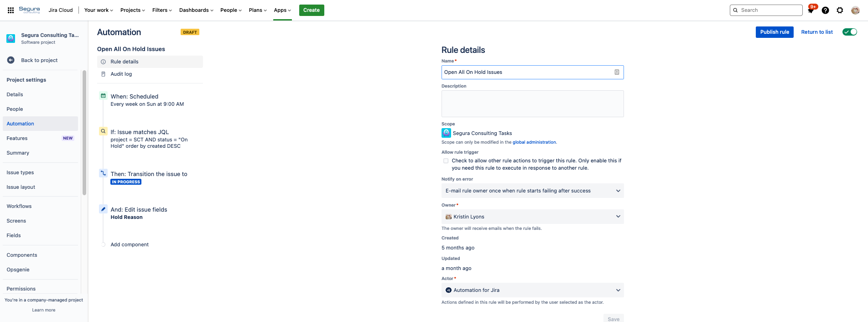Select the Scheduled trigger calendar icon
Image resolution: width=868 pixels, height=322 pixels.
(104, 96)
